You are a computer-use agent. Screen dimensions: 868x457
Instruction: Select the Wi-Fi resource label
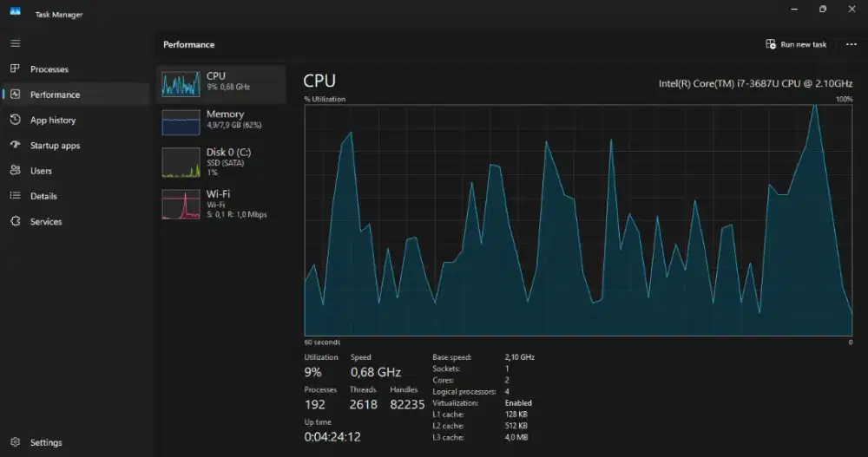(x=218, y=193)
